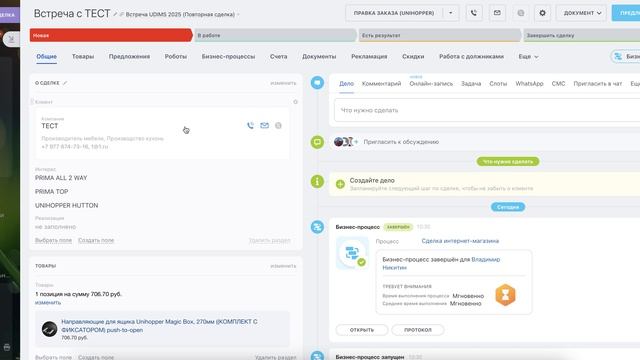Open the funnel dropdown next to Повторная сделка
Viewport: 640px width, 360px height.
tap(238, 15)
